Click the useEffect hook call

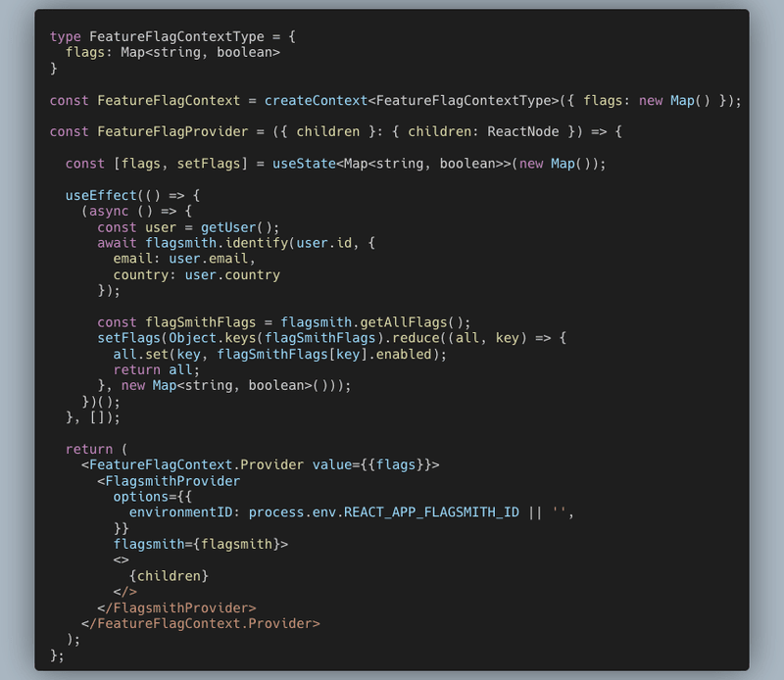[101, 196]
